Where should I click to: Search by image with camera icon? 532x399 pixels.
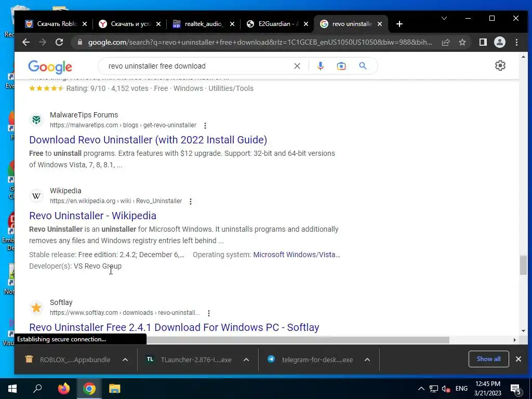[x=341, y=66]
